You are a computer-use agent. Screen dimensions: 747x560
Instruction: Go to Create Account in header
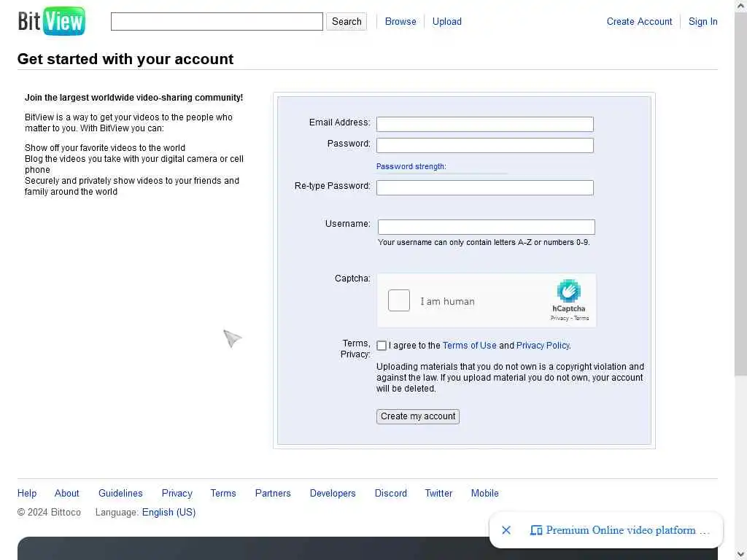(639, 21)
